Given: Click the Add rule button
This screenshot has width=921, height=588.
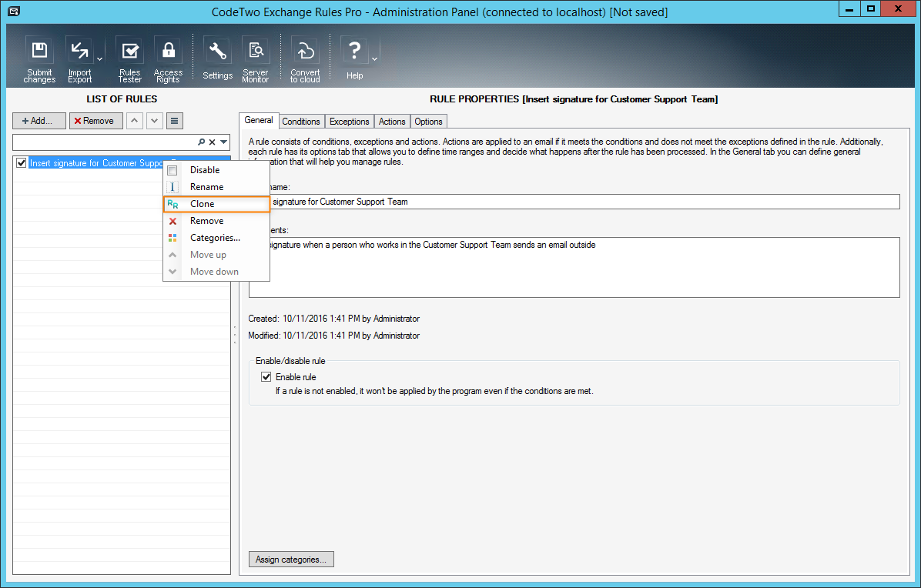Looking at the screenshot, I should click(39, 121).
